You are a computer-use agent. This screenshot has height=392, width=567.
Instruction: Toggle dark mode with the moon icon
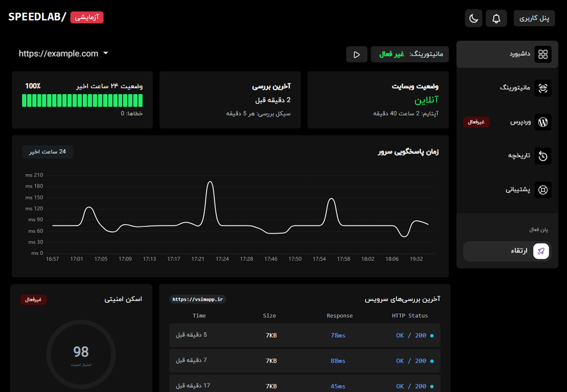pos(474,18)
